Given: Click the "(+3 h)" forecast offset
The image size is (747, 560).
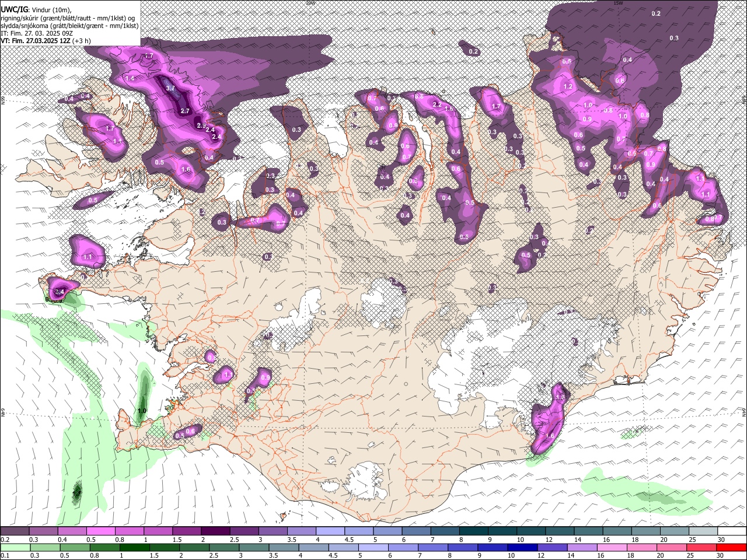Looking at the screenshot, I should (82, 41).
